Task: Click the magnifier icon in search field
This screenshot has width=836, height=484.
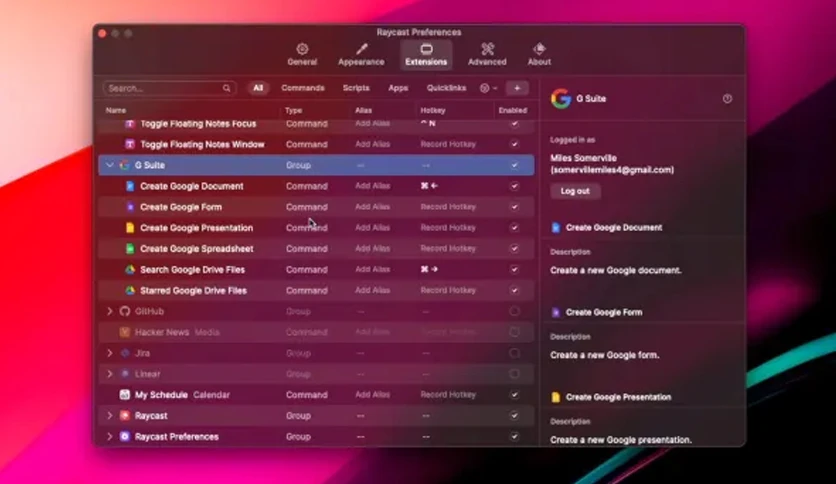Action: (x=227, y=88)
